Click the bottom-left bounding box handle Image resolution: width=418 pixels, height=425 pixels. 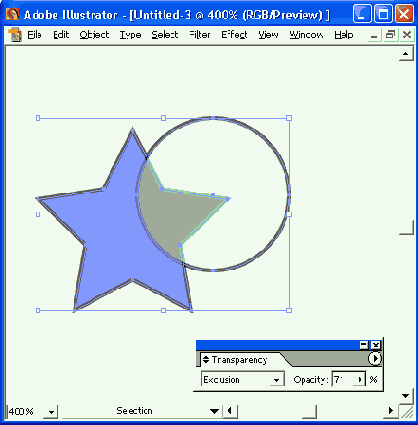coord(38,310)
